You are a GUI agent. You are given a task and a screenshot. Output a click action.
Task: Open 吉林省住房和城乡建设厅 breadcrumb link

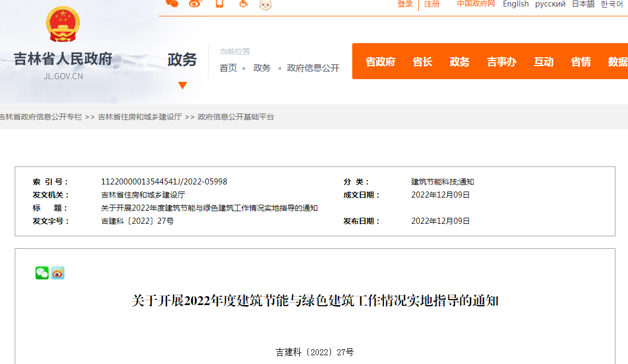(140, 117)
